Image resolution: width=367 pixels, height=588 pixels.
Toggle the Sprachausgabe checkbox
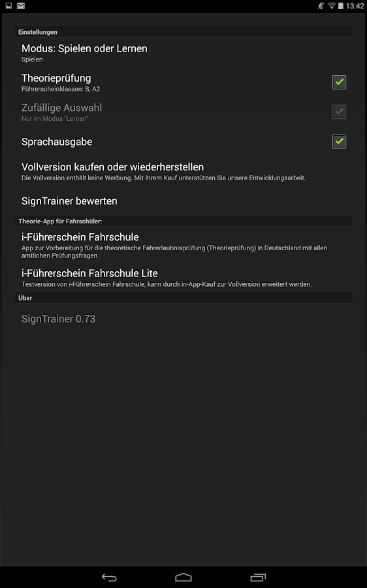339,142
